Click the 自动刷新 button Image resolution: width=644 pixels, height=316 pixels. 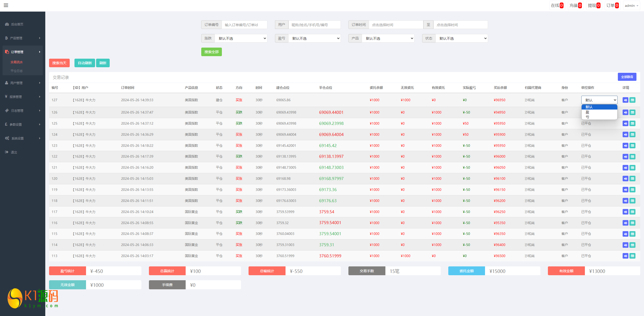[85, 63]
